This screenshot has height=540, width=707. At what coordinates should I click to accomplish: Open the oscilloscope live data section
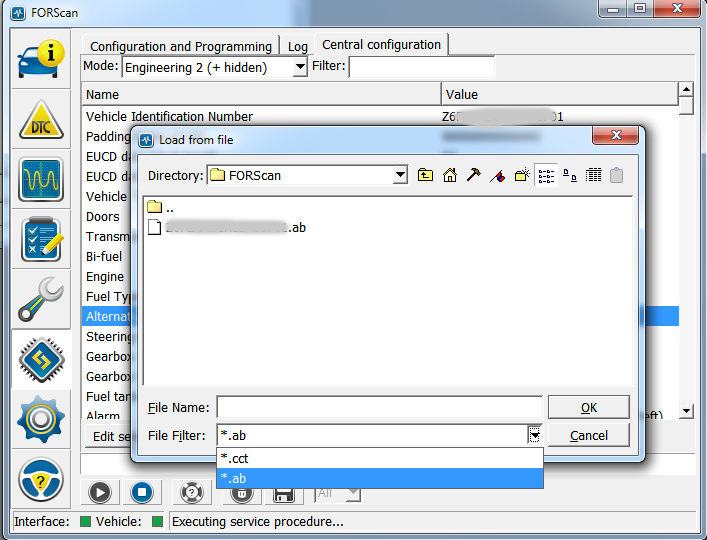pos(41,179)
